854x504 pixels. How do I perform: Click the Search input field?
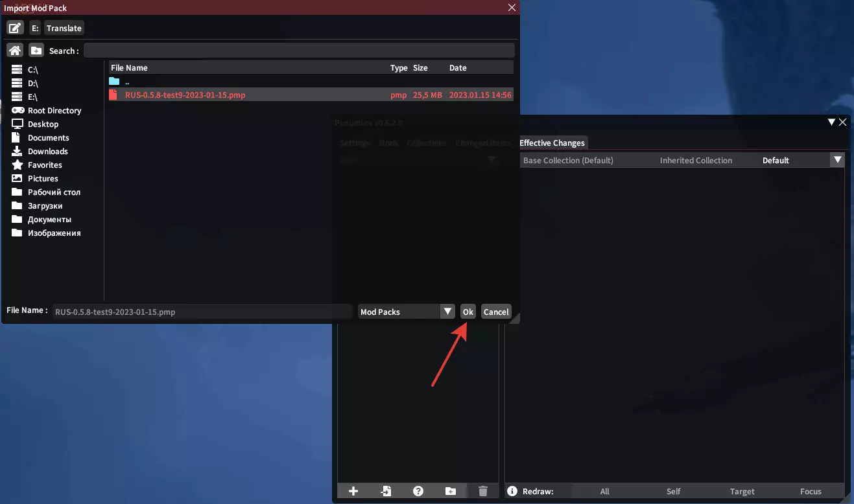(x=299, y=51)
